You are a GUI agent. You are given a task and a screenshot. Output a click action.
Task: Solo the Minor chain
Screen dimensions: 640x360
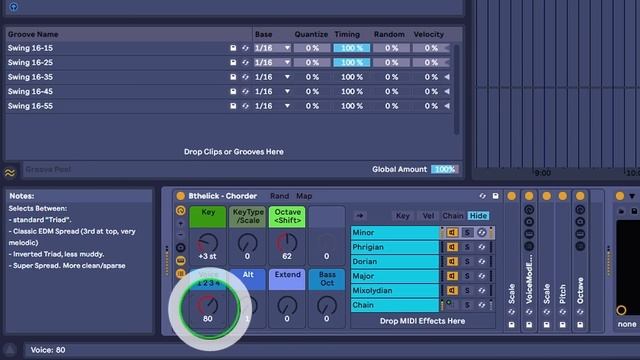467,233
